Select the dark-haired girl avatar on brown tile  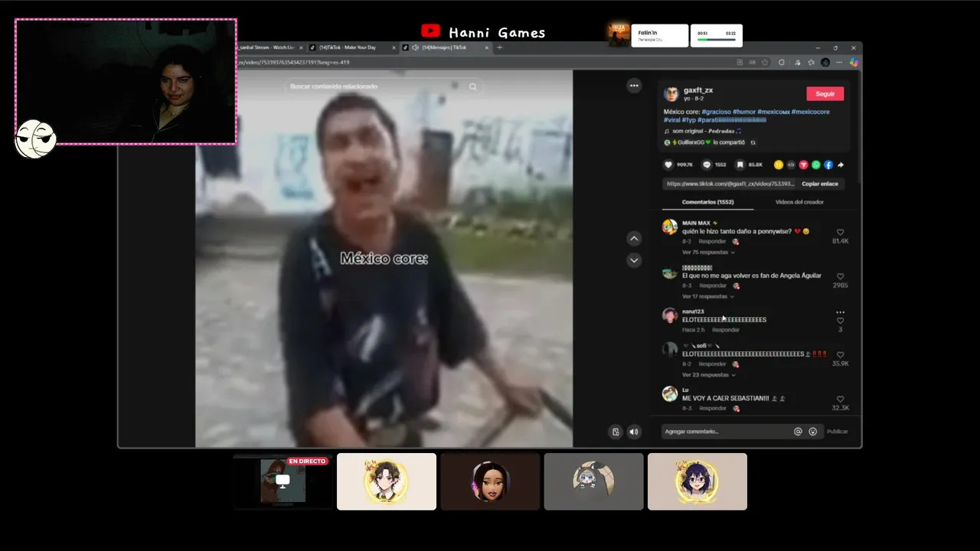point(490,481)
